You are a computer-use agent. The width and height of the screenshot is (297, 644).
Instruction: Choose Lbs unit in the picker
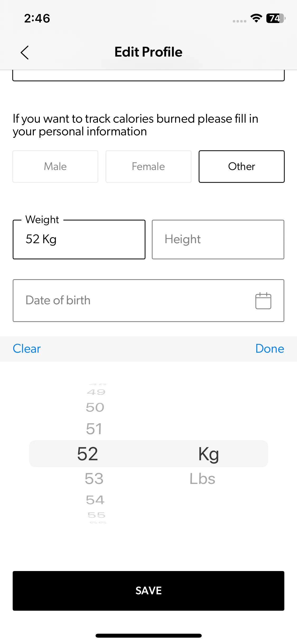click(x=202, y=479)
